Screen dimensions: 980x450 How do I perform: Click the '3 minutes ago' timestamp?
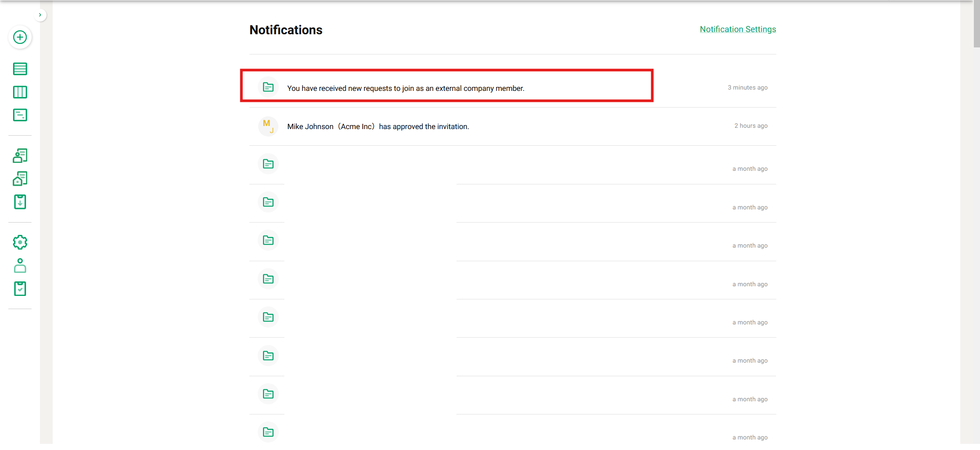pos(747,87)
